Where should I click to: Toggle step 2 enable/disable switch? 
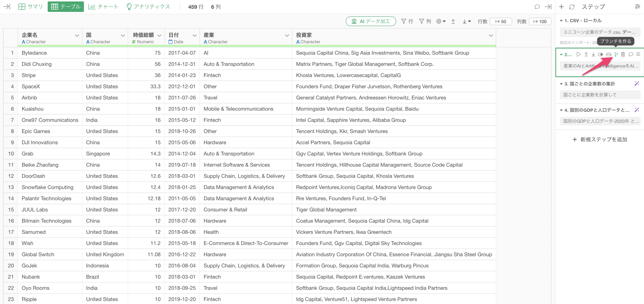point(601,54)
